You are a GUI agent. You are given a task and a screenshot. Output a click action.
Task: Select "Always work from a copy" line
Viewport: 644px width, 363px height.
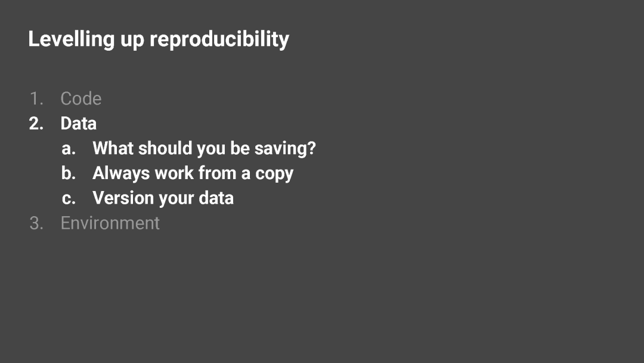193,174
